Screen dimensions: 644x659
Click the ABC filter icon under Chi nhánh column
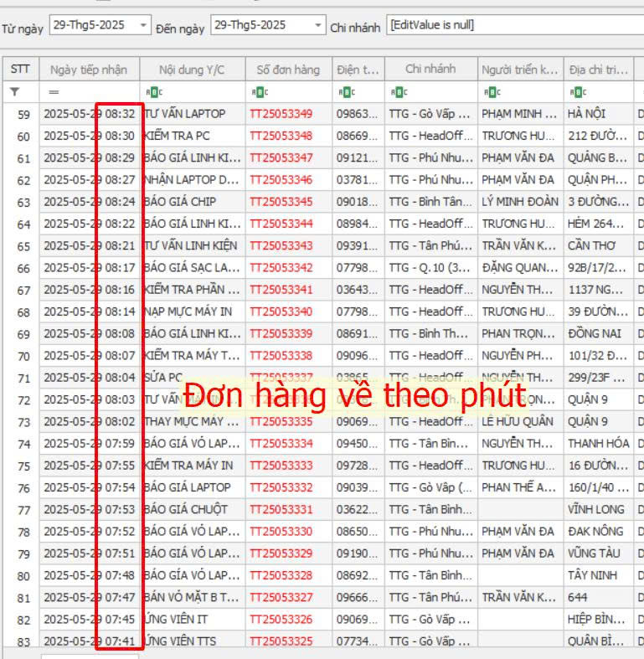click(397, 92)
